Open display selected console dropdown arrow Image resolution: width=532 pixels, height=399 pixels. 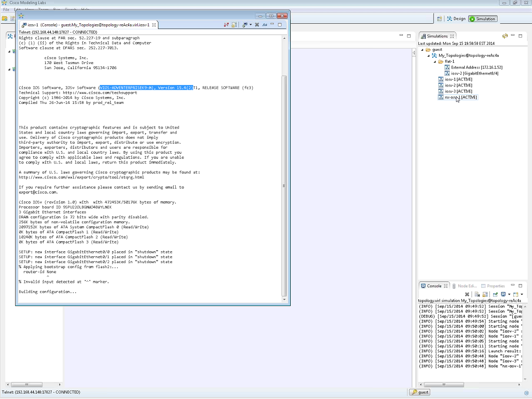509,294
